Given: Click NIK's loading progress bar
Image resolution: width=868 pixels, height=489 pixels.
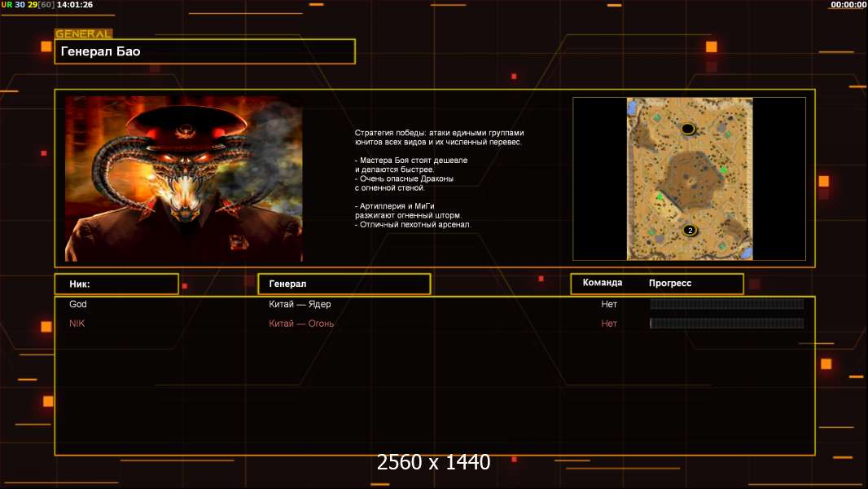Looking at the screenshot, I should point(726,324).
